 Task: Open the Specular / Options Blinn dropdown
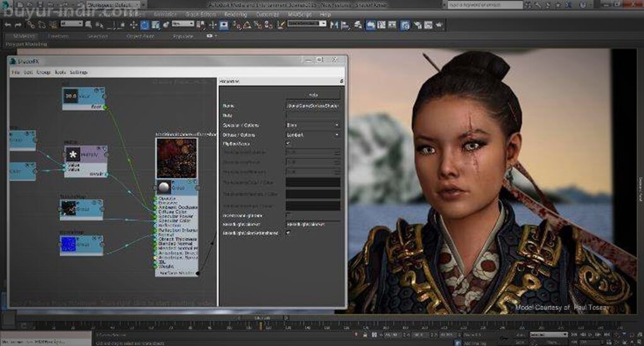313,125
